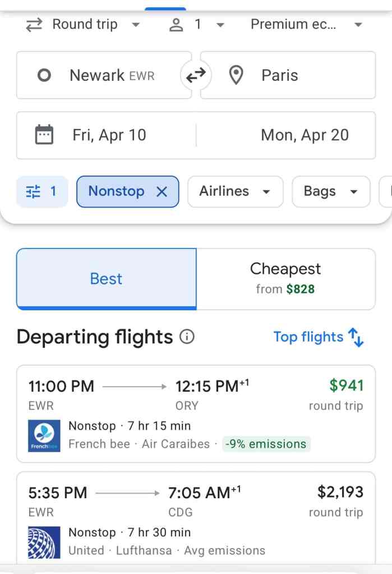Image resolution: width=392 pixels, height=574 pixels.
Task: Click the Top flights sort arrows
Action: pyautogui.click(x=356, y=337)
